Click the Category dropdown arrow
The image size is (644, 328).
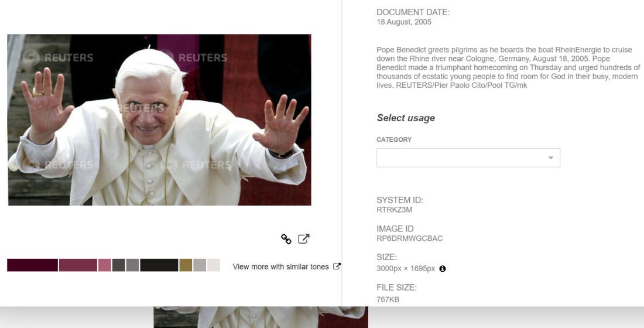tap(551, 158)
